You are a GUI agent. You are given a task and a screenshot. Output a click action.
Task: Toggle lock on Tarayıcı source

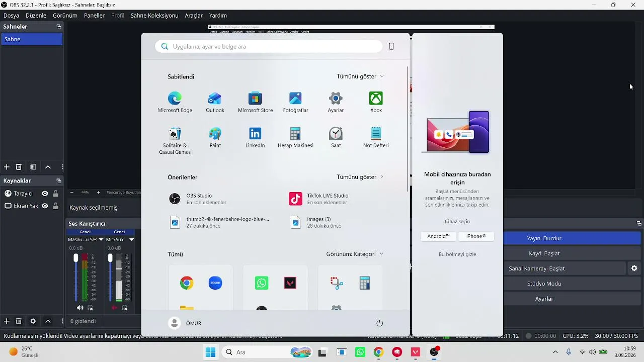click(x=56, y=194)
